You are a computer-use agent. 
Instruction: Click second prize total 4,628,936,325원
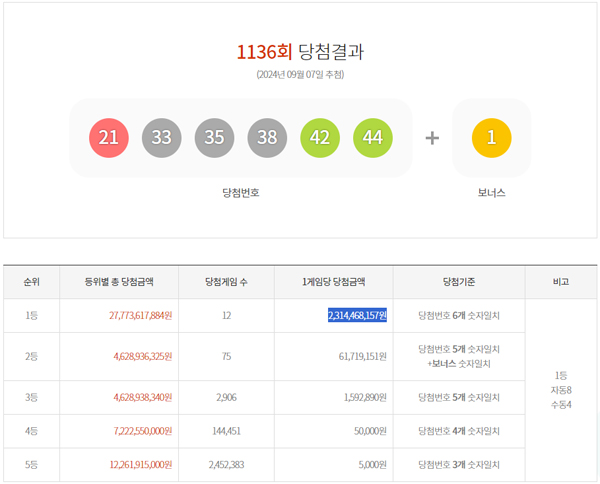click(140, 356)
